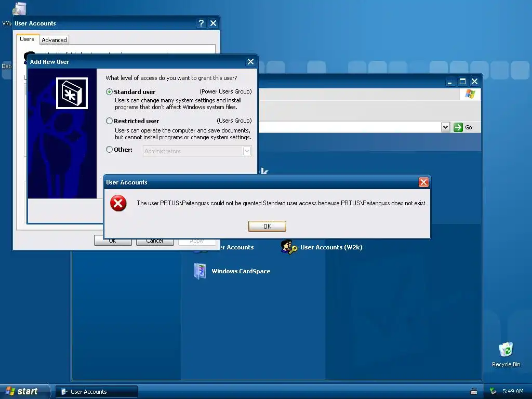Open the Recycle Bin
This screenshot has width=532, height=399.
click(506, 350)
